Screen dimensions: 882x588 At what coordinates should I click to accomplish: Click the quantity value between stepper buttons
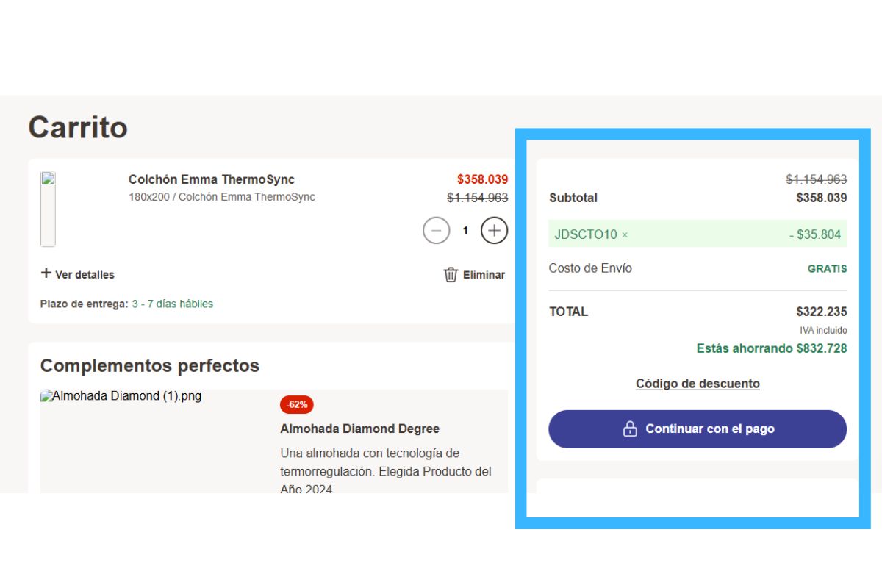coord(465,231)
